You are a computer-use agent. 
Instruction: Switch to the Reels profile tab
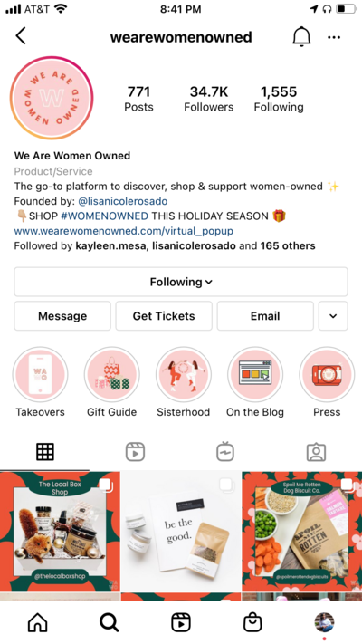tap(135, 452)
